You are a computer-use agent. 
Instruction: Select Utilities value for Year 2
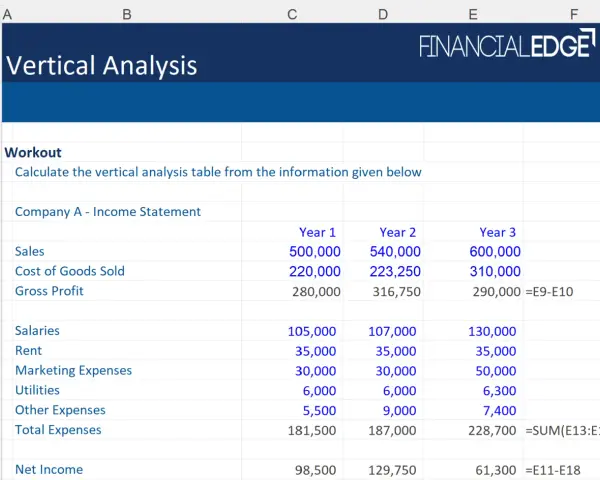(399, 391)
